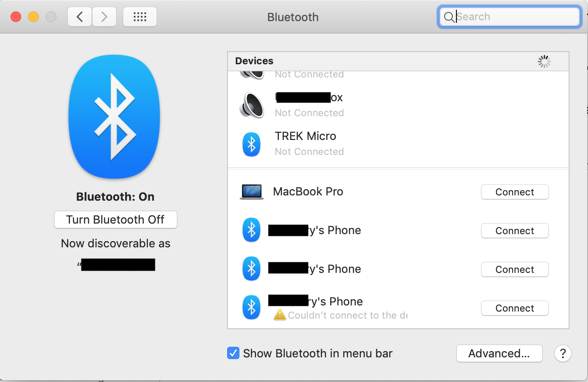
Task: Open the Advanced... settings
Action: tap(499, 353)
